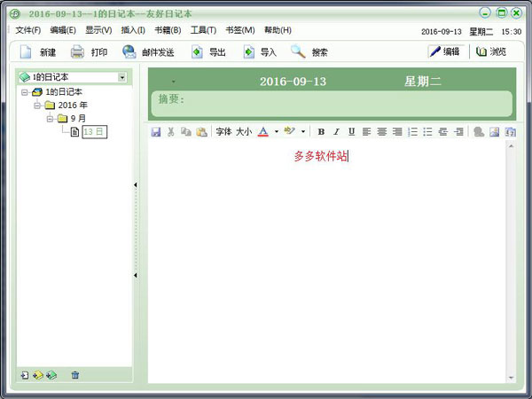Toggle italic formatting
Image resolution: width=532 pixels, height=399 pixels.
click(x=336, y=131)
